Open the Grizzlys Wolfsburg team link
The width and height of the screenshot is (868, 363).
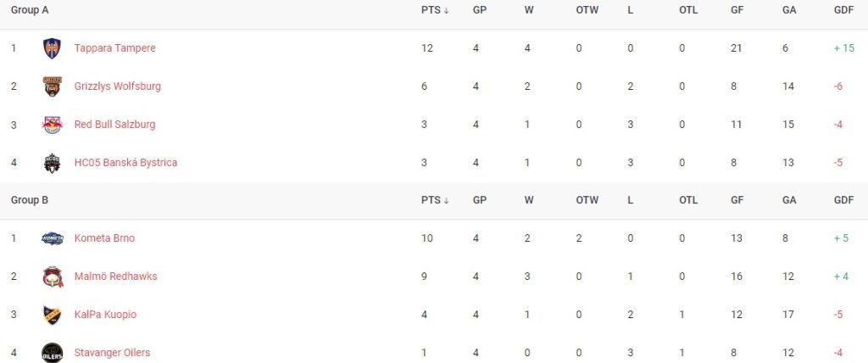[x=117, y=87]
